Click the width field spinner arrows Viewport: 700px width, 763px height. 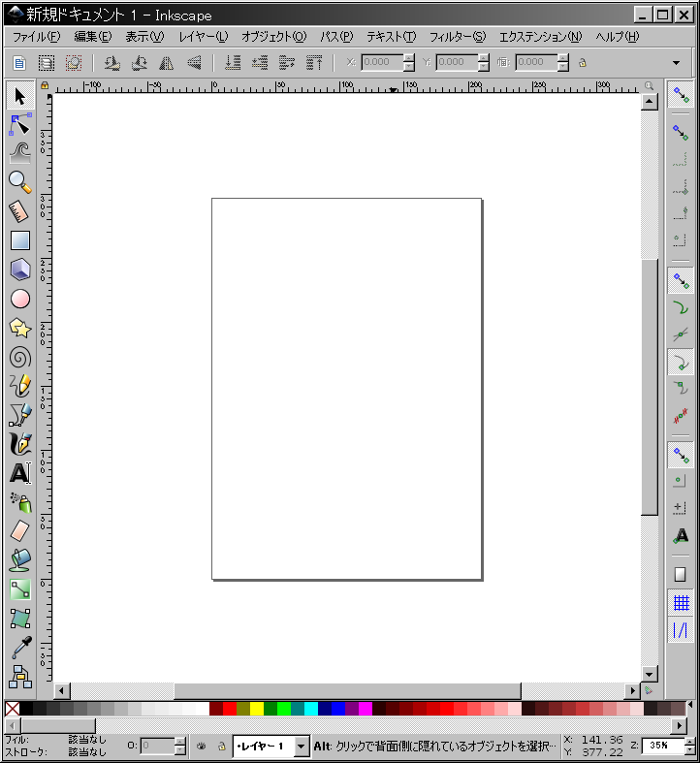(563, 62)
